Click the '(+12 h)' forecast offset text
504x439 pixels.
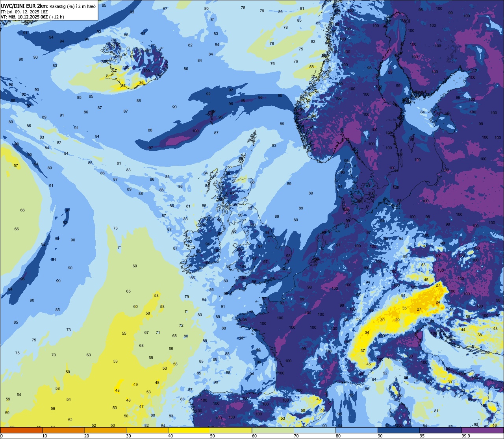(x=57, y=17)
